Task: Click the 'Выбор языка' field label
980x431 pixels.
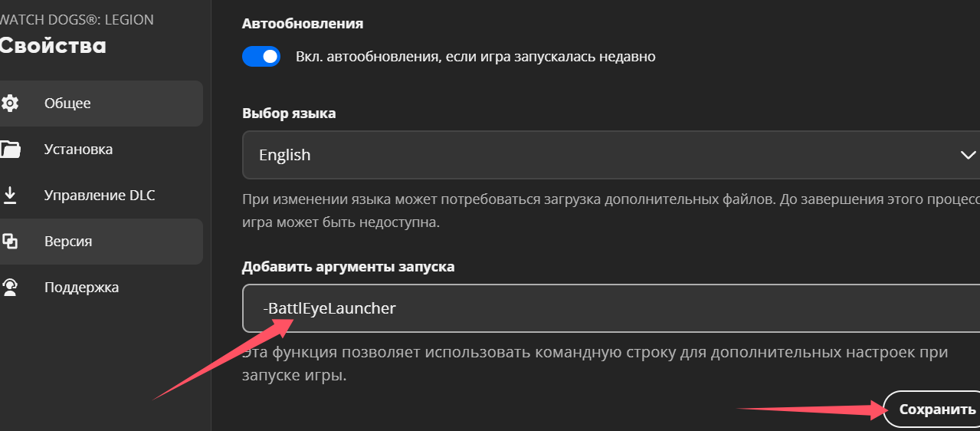Action: click(x=289, y=114)
